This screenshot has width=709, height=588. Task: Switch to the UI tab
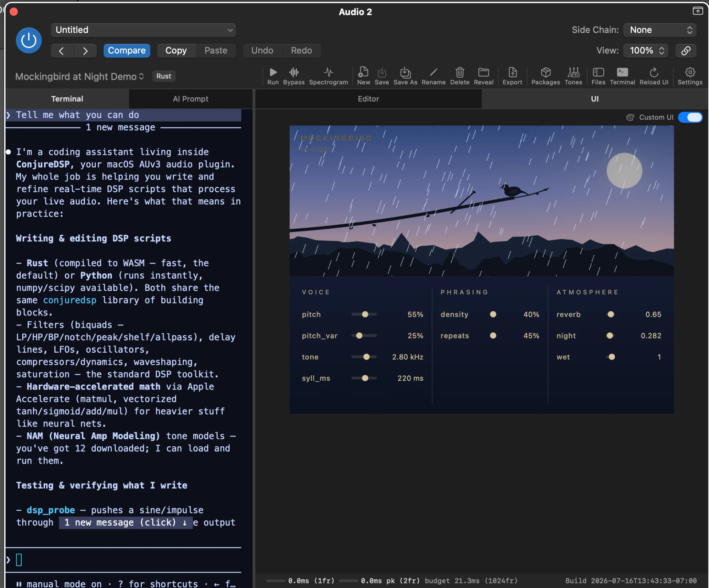(594, 99)
